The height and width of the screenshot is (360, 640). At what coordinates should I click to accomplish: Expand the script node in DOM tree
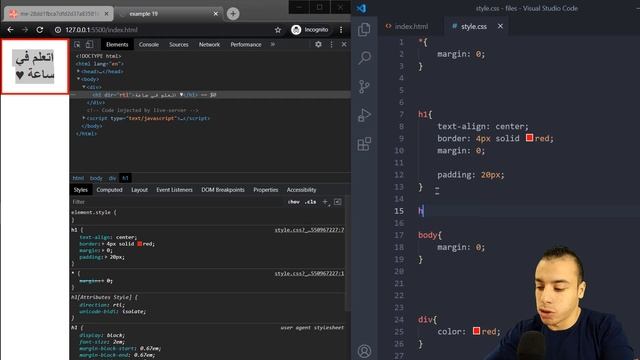pyautogui.click(x=84, y=118)
